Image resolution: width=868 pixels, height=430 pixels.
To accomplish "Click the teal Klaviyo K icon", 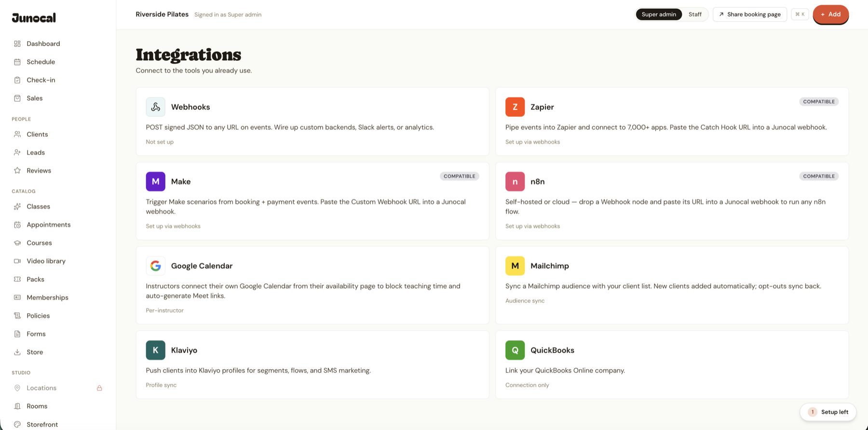I will [156, 350].
